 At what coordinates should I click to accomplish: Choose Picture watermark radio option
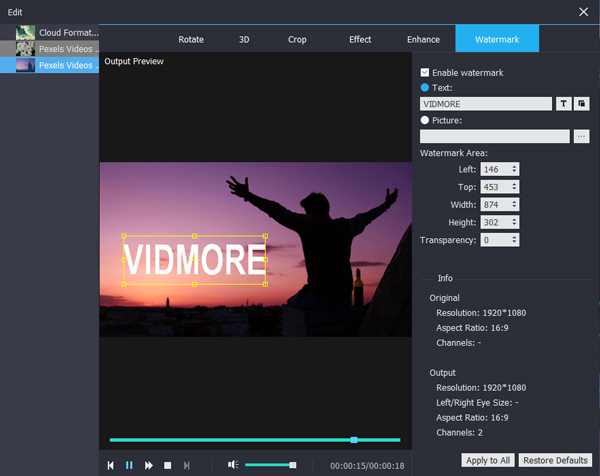[424, 120]
